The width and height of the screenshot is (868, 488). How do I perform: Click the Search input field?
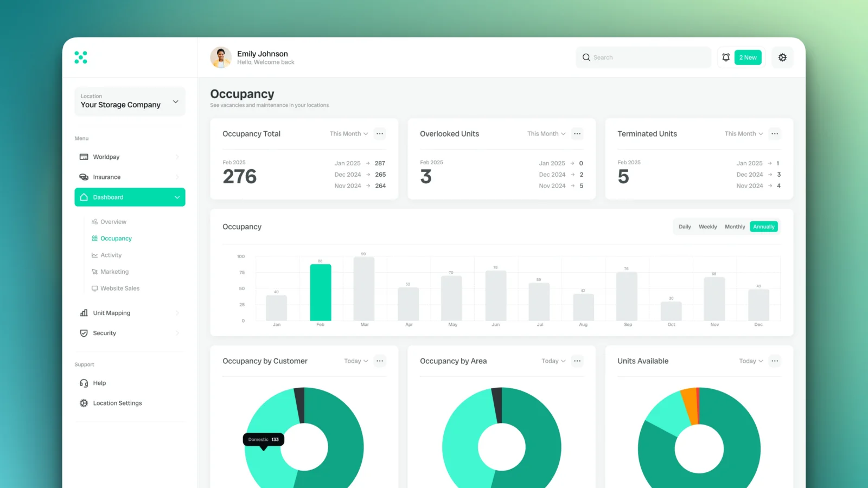point(643,57)
